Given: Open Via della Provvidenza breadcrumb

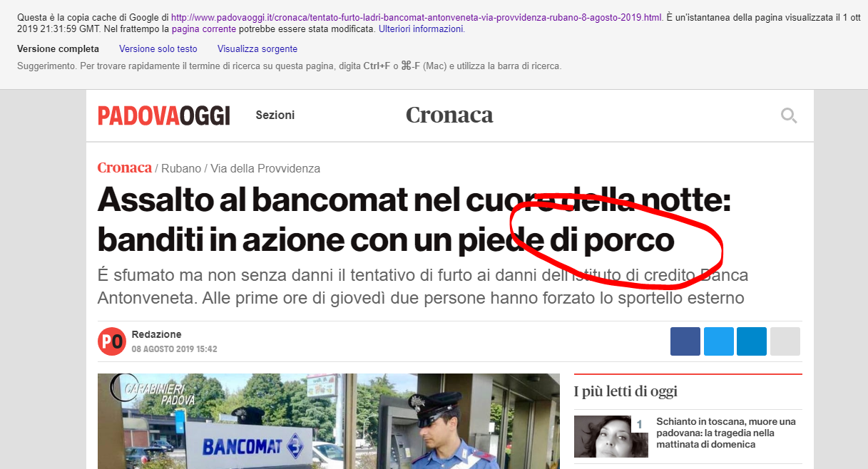Looking at the screenshot, I should [x=265, y=169].
